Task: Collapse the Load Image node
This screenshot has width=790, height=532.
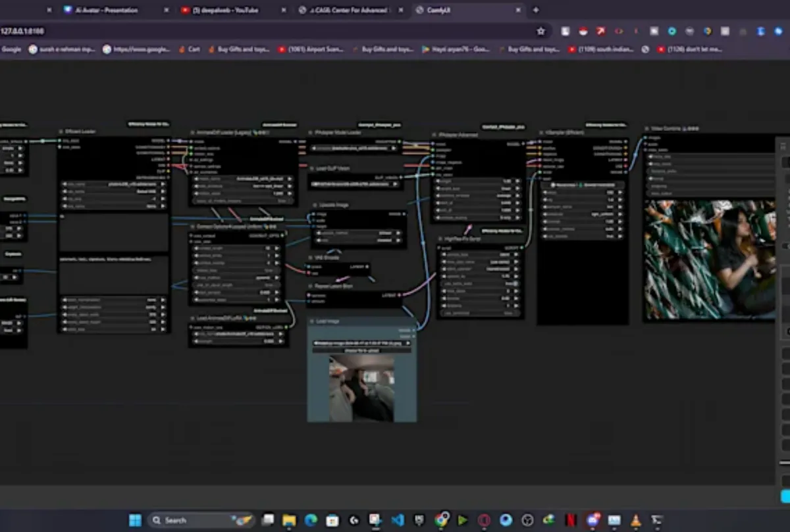Action: click(x=312, y=321)
